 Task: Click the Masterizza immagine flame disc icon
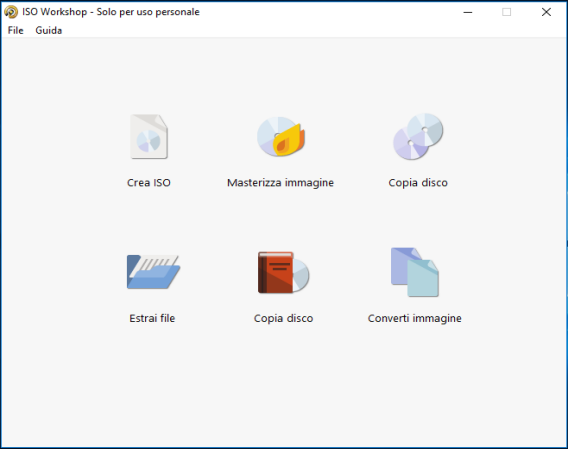(281, 137)
